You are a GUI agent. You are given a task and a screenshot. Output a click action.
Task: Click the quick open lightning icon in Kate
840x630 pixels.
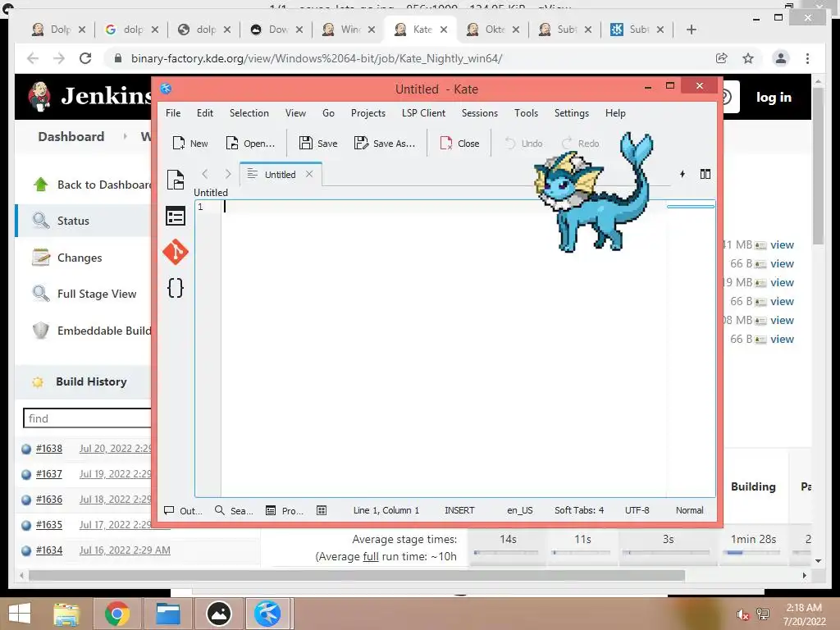[x=682, y=174]
